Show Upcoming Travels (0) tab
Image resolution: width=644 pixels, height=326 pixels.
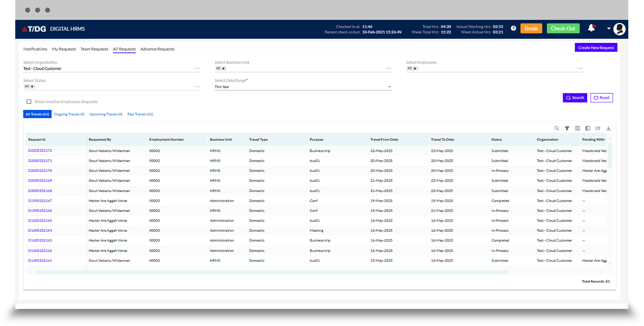click(x=106, y=114)
